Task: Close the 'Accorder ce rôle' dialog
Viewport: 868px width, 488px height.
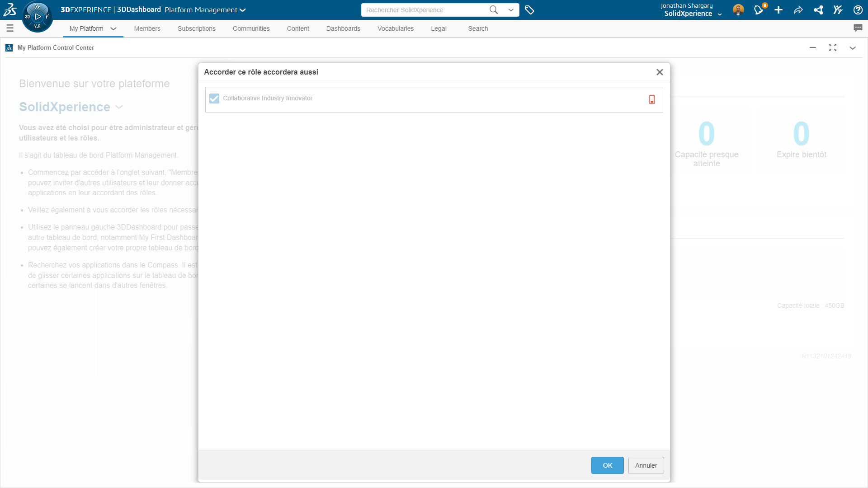Action: tap(660, 72)
